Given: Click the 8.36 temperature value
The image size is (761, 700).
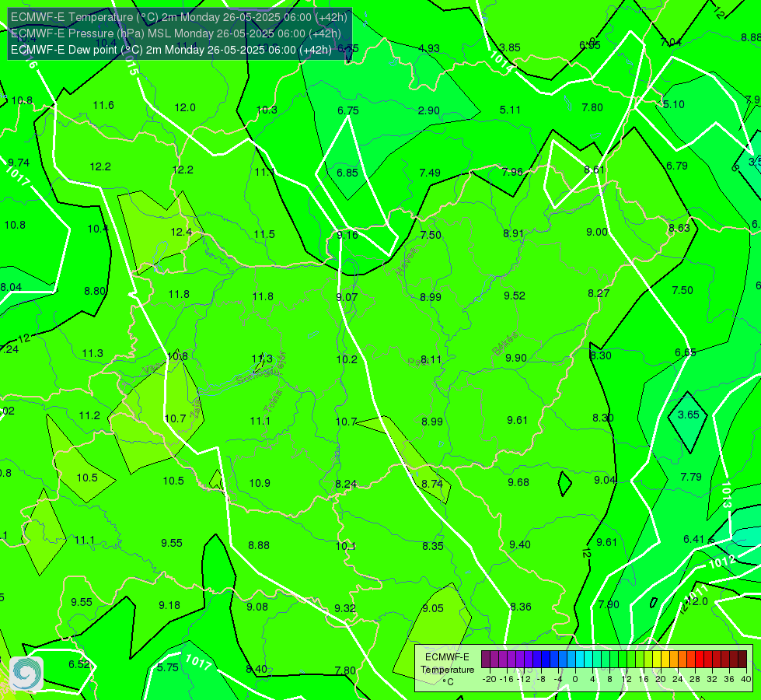Looking at the screenshot, I should point(521,607).
